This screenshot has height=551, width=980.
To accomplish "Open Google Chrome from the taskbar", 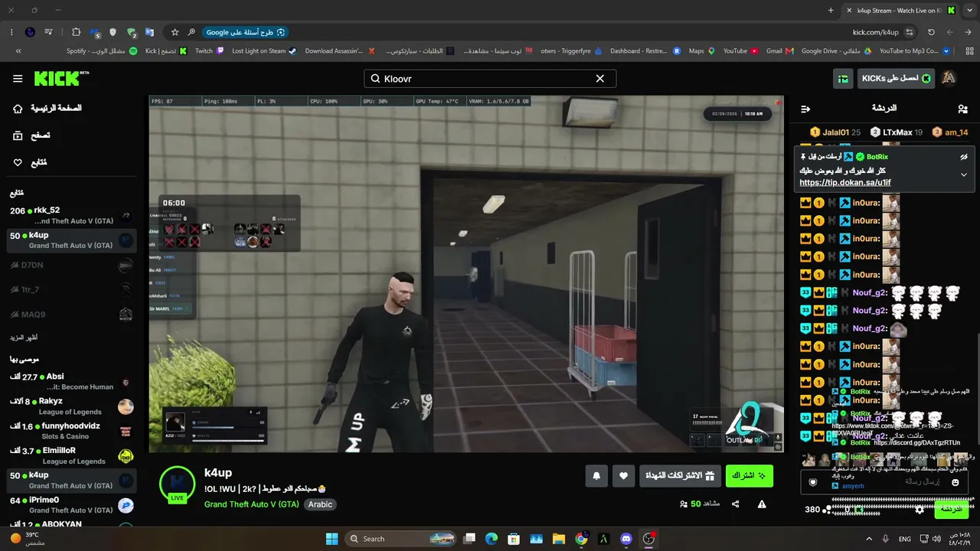I will tap(581, 539).
